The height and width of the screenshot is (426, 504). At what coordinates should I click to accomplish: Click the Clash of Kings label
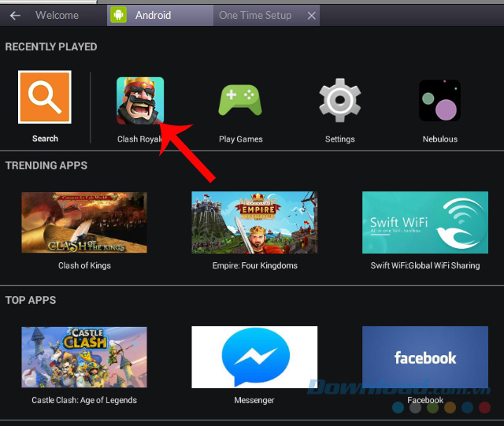[x=84, y=265]
